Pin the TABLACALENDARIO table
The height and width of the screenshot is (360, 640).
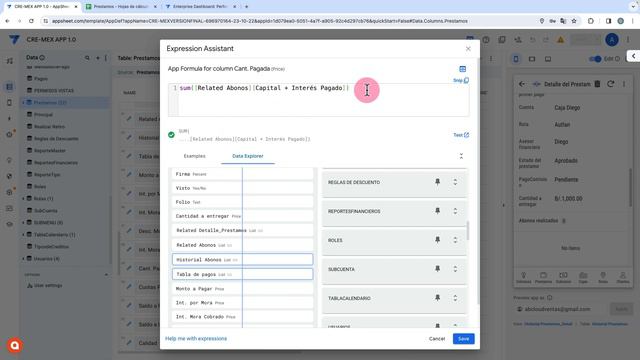click(x=438, y=298)
